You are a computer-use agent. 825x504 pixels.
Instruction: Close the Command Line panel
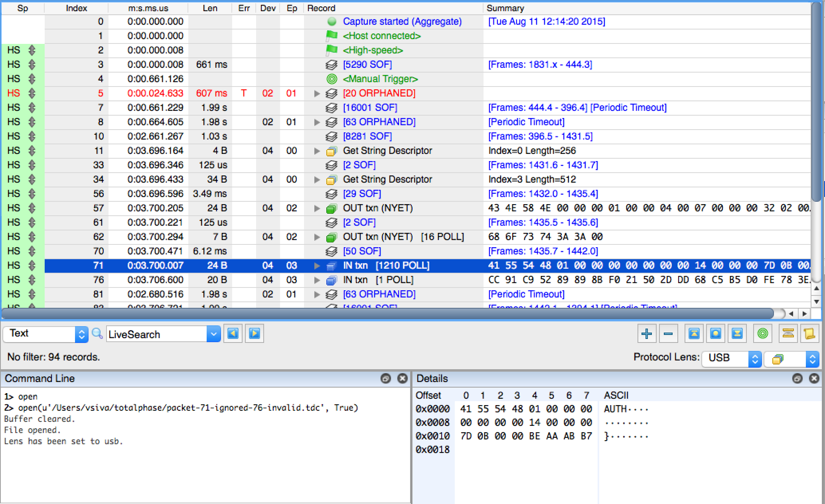[x=403, y=378]
